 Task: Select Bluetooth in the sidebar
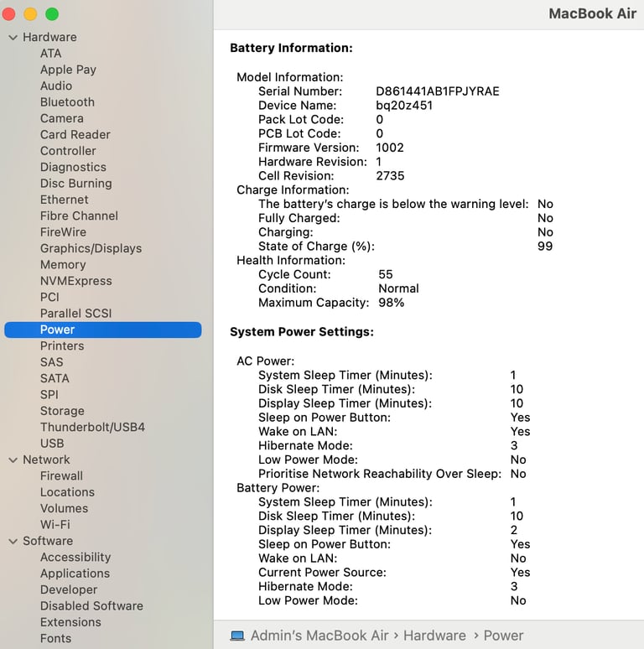click(67, 101)
